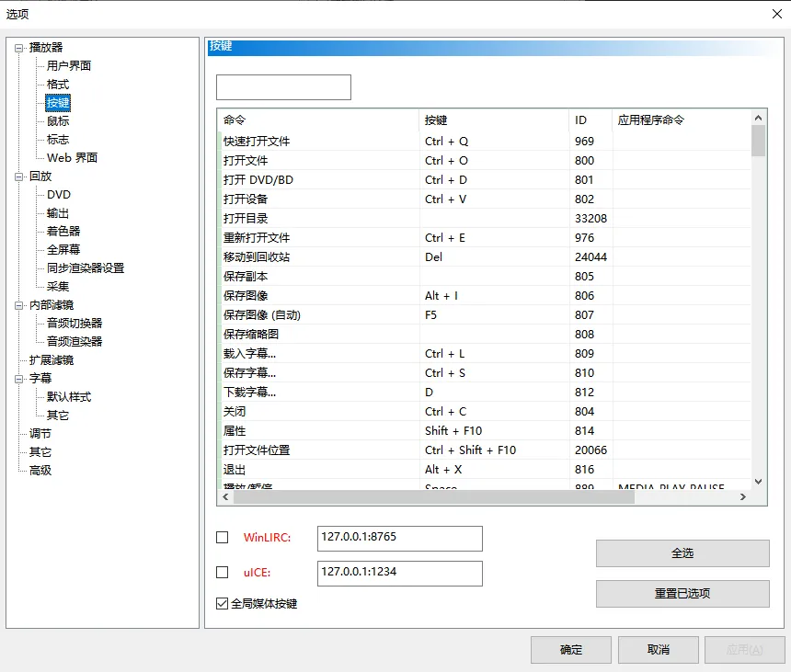Click the hotkey search filter field
Viewport: 791px width, 672px height.
coord(282,86)
